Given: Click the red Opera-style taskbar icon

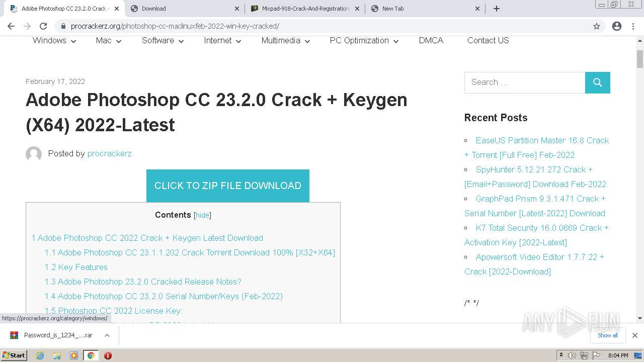Looking at the screenshot, I should 108,355.
